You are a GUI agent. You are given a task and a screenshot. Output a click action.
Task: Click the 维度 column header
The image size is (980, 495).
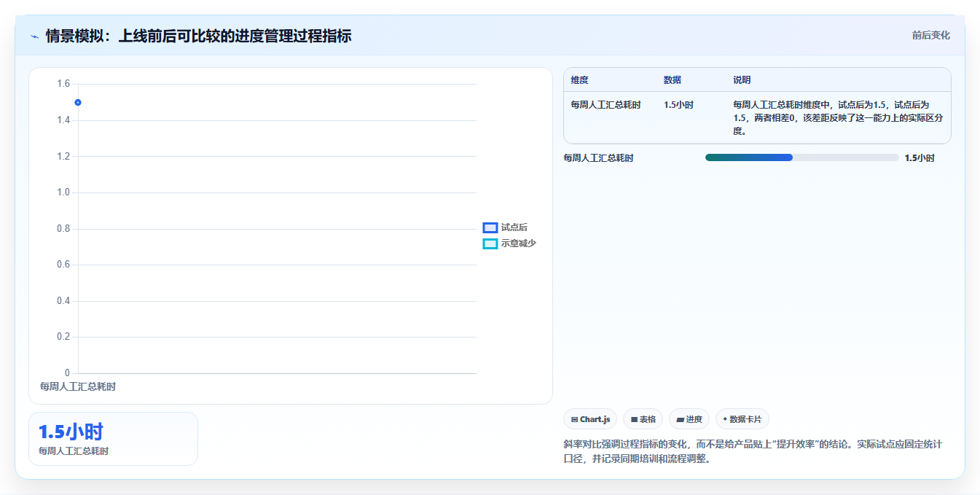coord(580,80)
